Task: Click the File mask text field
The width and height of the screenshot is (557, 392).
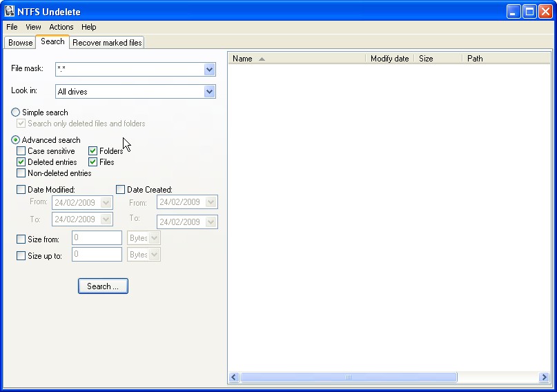Action: (x=130, y=69)
